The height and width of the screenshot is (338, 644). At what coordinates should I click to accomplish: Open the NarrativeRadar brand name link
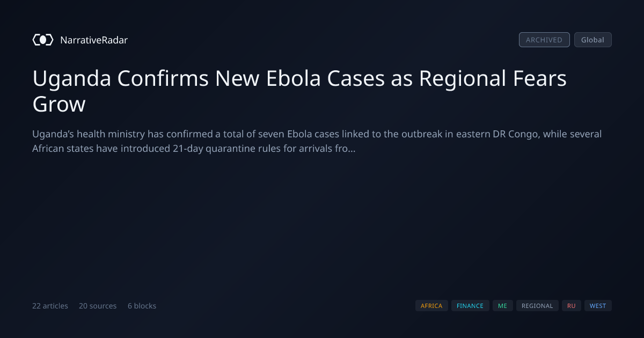coord(94,40)
